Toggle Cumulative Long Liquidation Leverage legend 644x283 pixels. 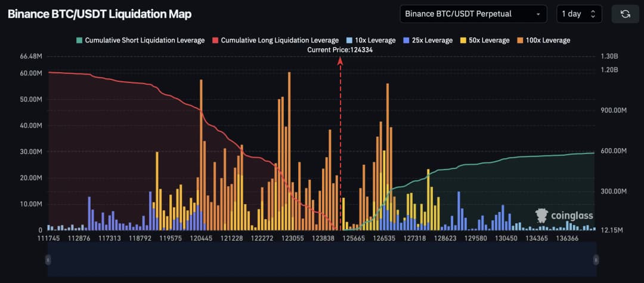(x=275, y=41)
